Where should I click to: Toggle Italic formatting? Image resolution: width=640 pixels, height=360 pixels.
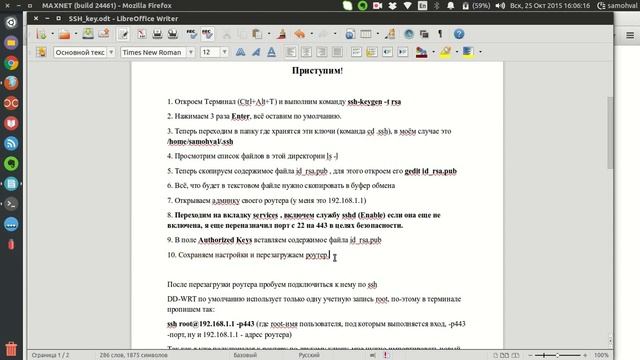click(256, 52)
